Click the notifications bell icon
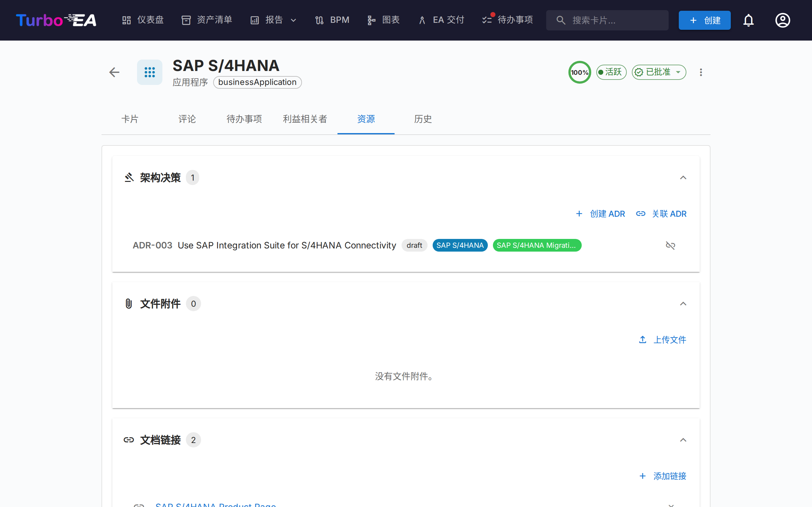 (x=748, y=20)
